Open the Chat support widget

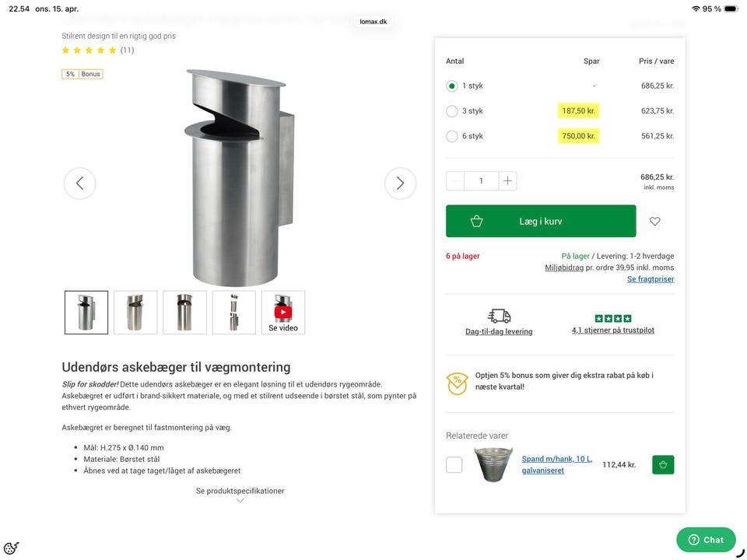pos(706,540)
